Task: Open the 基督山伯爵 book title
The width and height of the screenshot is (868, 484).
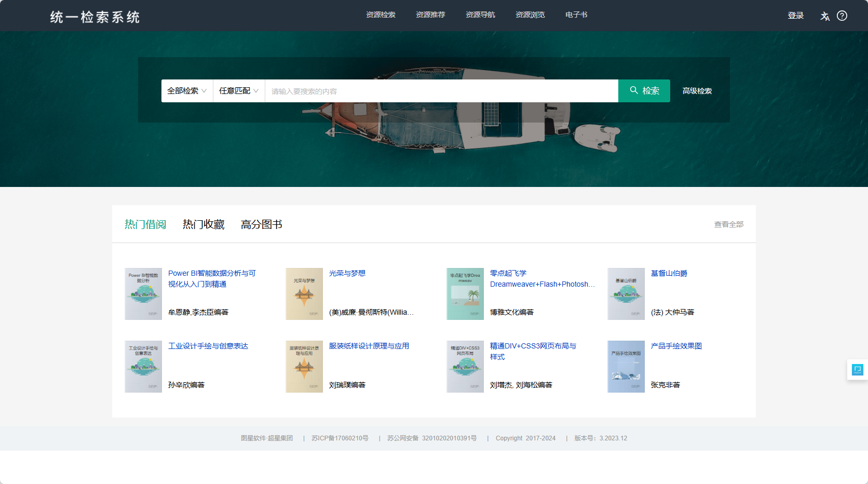Action: [x=669, y=273]
